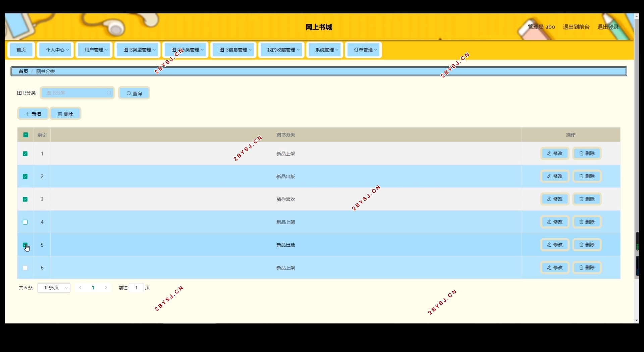Expand the 订单管理 dropdown menu
The width and height of the screenshot is (644, 352).
[363, 50]
